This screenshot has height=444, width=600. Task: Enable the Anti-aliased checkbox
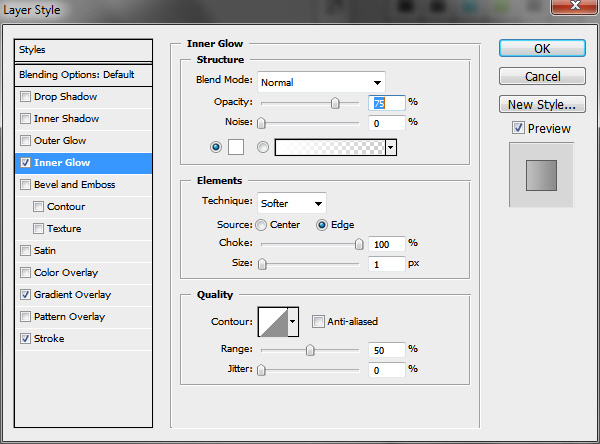pyautogui.click(x=318, y=322)
